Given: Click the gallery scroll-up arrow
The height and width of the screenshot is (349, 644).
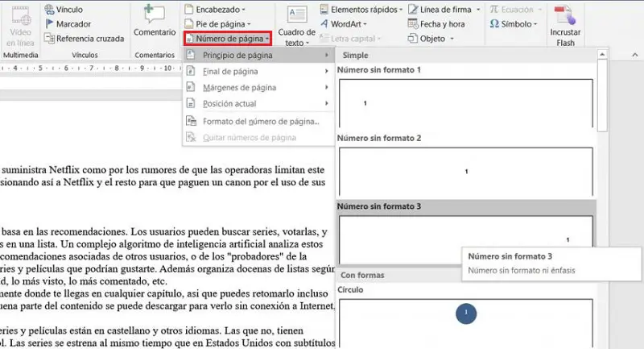Looking at the screenshot, I should (602, 54).
